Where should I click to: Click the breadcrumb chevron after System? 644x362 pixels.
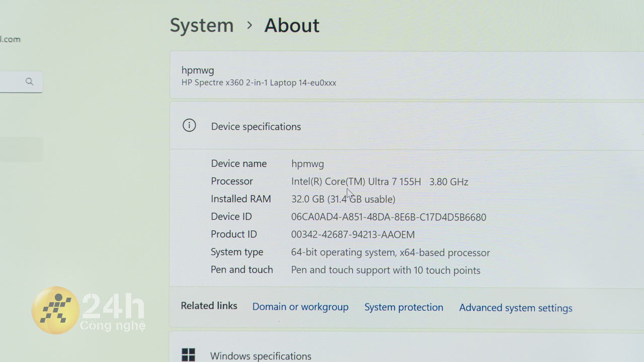pyautogui.click(x=250, y=25)
